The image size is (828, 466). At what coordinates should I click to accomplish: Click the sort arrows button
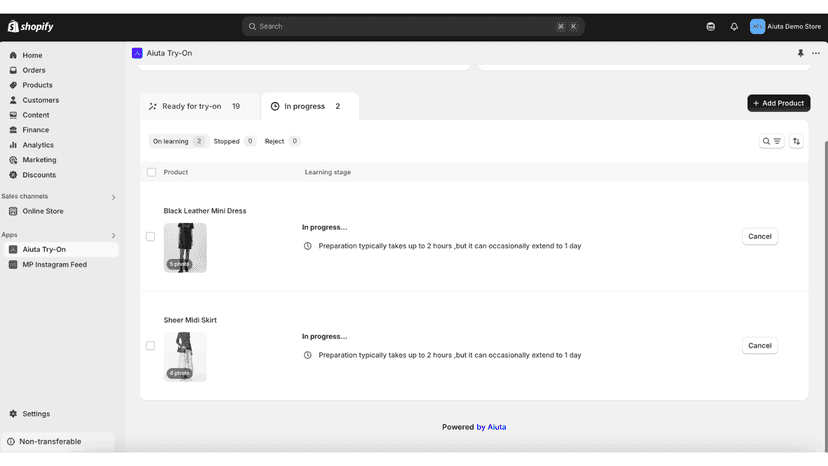pos(796,141)
